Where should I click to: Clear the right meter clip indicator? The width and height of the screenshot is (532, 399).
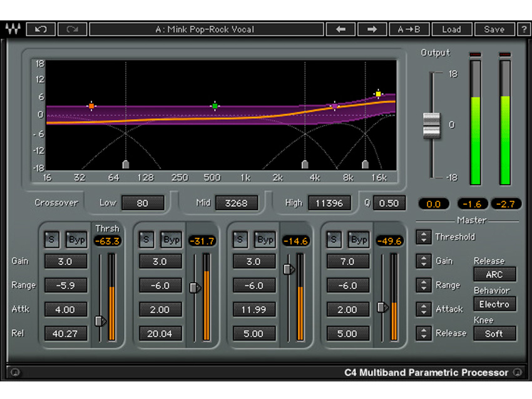pos(505,54)
